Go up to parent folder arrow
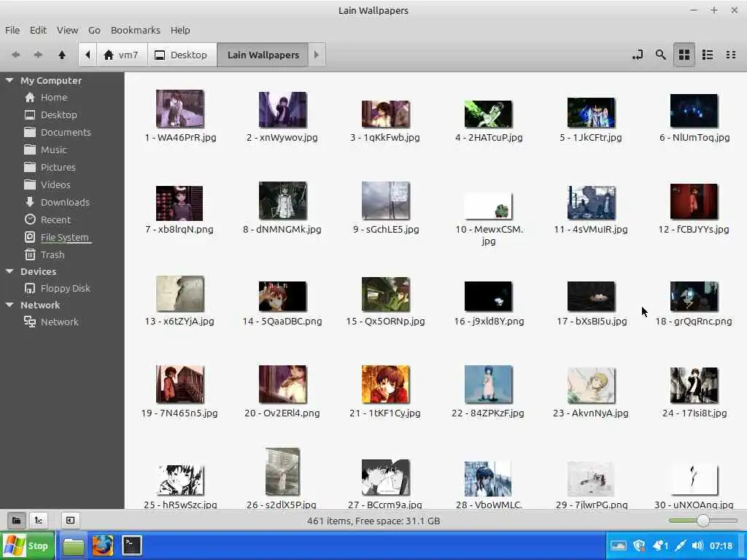 tap(62, 55)
